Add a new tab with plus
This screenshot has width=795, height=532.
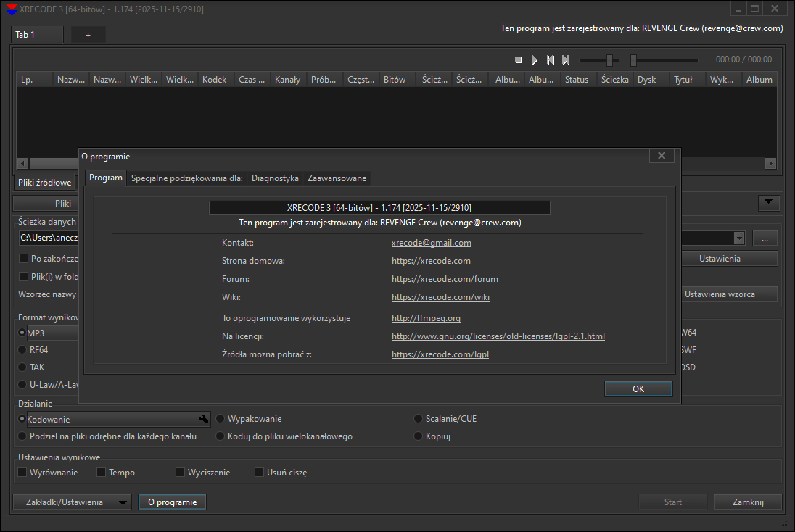pyautogui.click(x=88, y=35)
